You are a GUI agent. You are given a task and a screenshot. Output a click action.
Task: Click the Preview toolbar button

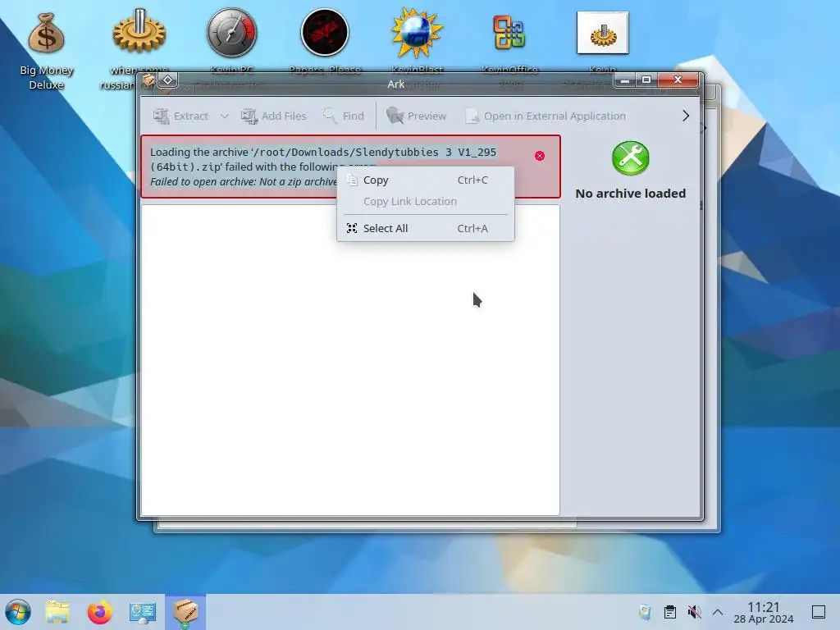point(416,116)
